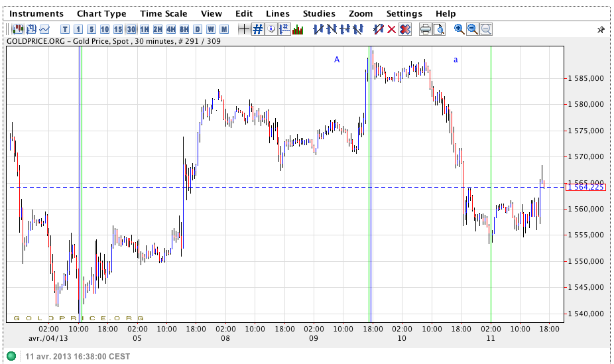Image resolution: width=614 pixels, height=364 pixels.
Task: Toggle the volume bars icon
Action: click(298, 29)
